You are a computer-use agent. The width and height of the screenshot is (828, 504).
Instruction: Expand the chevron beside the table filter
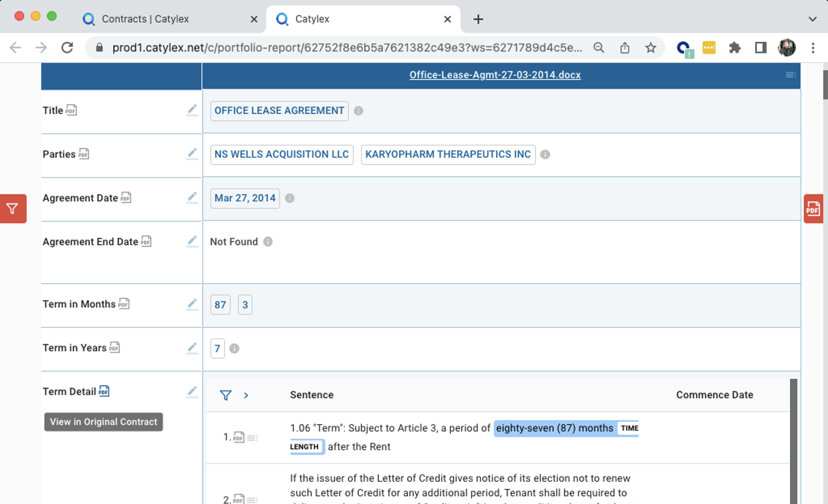(246, 395)
